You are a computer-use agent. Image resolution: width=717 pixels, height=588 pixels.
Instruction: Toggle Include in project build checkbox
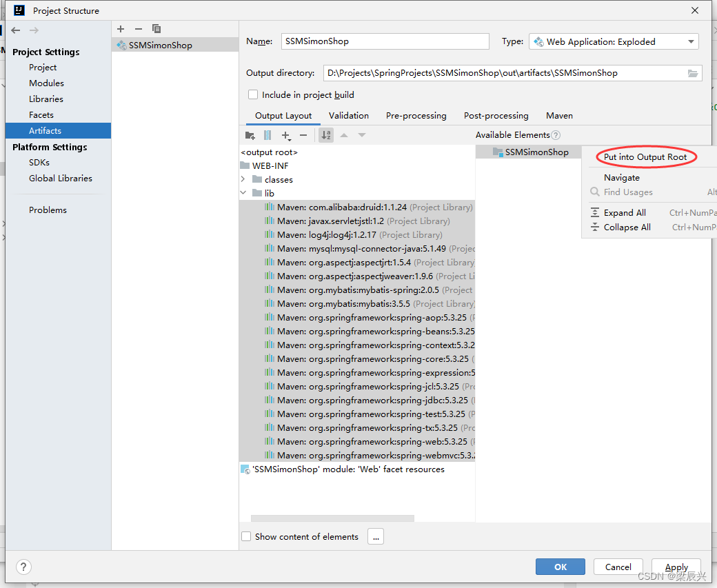(x=253, y=94)
